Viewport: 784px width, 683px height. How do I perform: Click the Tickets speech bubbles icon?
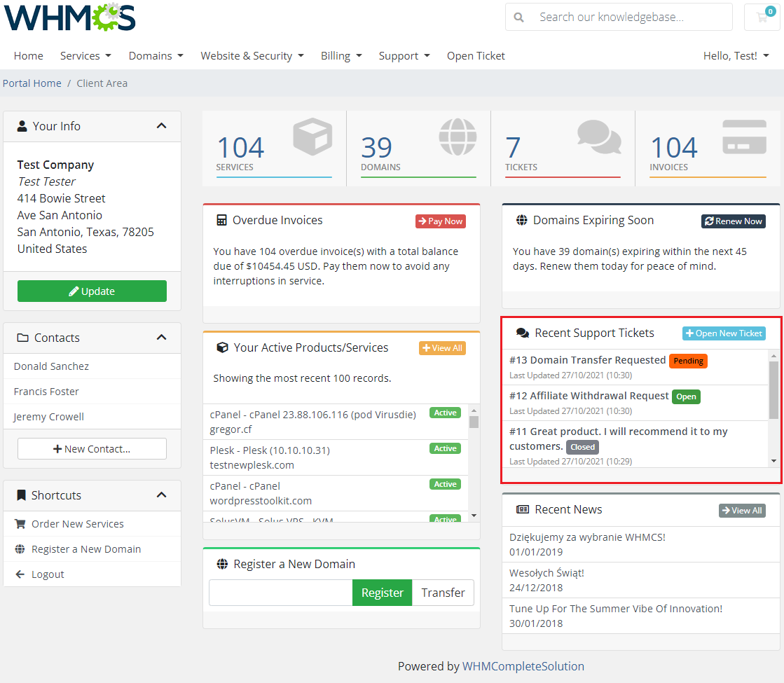[x=599, y=136]
